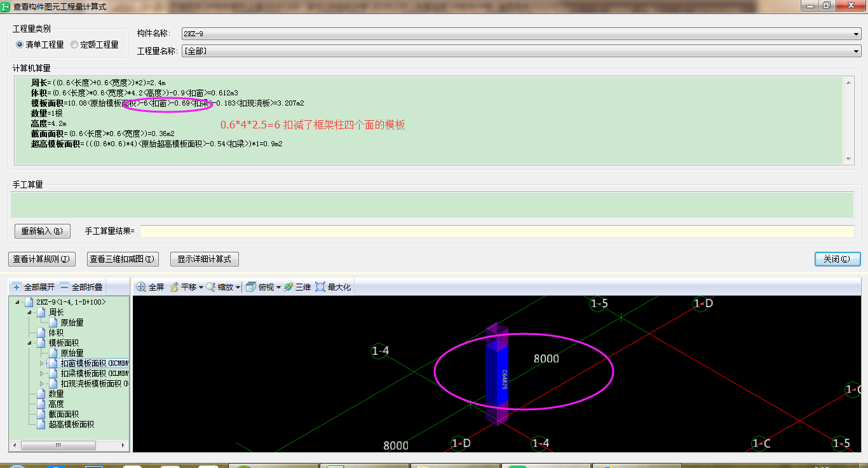Screen dimensions: 868x468
Task: Open the 工程量名称 dropdown showing [全部]
Action: pyautogui.click(x=521, y=51)
